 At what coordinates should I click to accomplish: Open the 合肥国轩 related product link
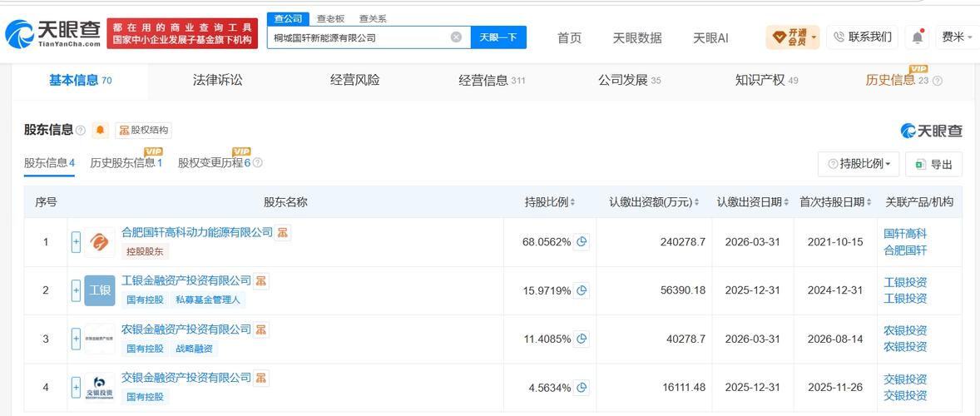pyautogui.click(x=905, y=250)
